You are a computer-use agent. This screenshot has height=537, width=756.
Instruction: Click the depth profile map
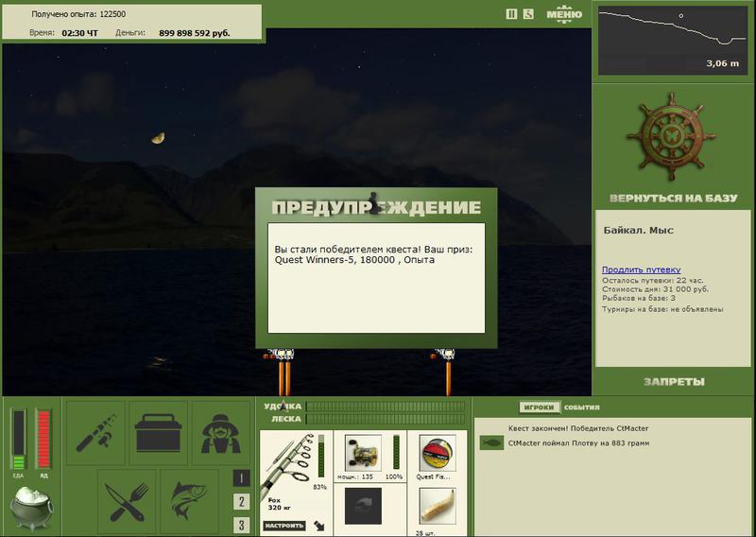click(673, 41)
